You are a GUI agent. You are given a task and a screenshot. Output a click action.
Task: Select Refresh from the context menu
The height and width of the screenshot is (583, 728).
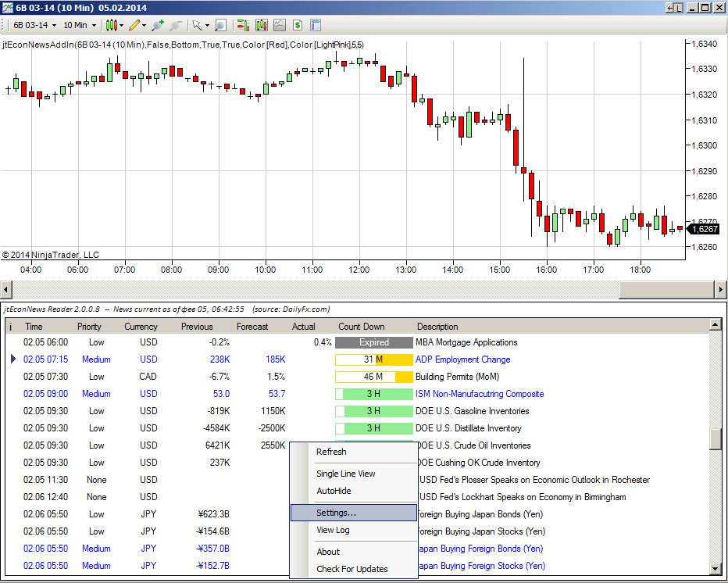coord(331,452)
